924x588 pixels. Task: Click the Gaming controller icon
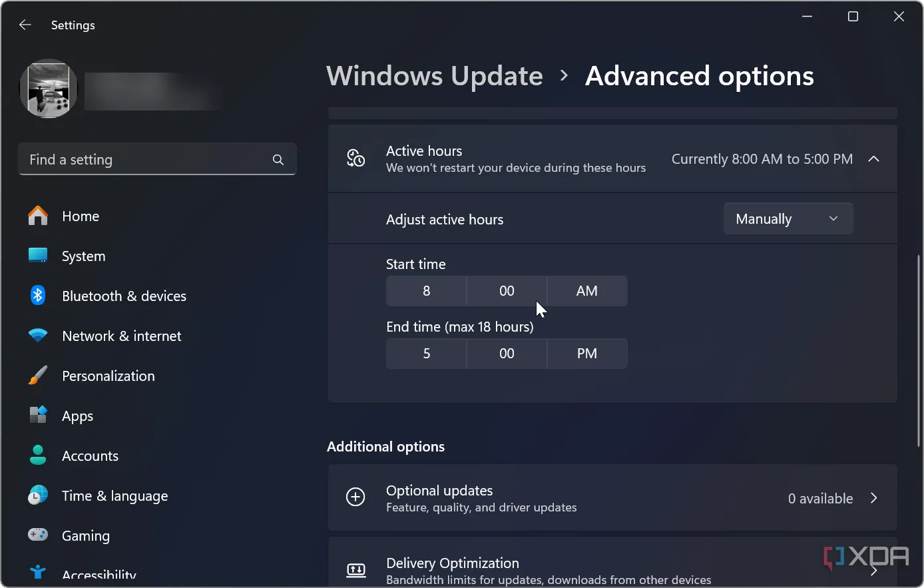[38, 535]
